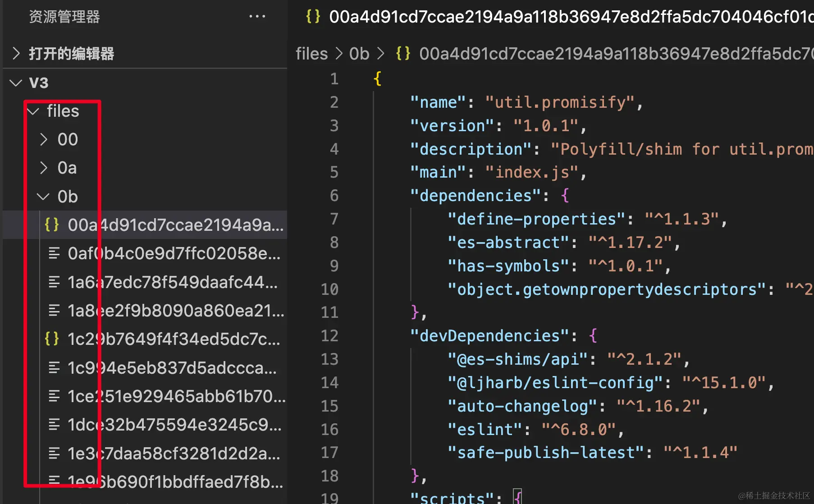Image resolution: width=814 pixels, height=504 pixels.
Task: Click the "name" key on line 2
Action: pyautogui.click(x=438, y=102)
